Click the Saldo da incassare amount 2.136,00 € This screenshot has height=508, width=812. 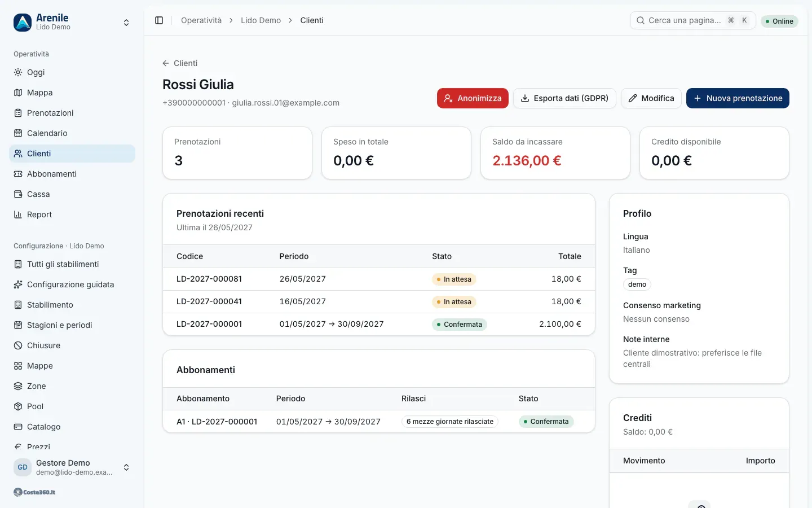(527, 161)
